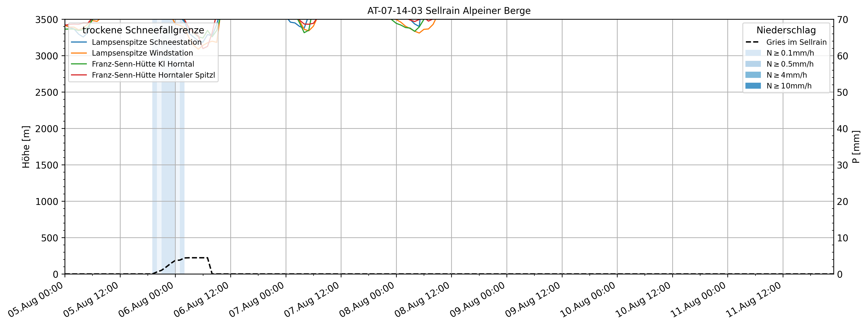Click the Niederschlag legend title
This screenshot has width=868, height=326.
786,30
